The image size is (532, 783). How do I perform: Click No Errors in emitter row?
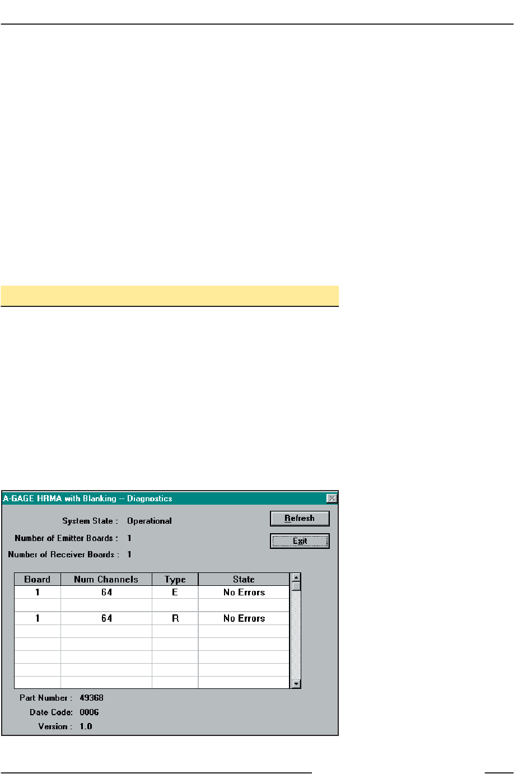(x=244, y=593)
